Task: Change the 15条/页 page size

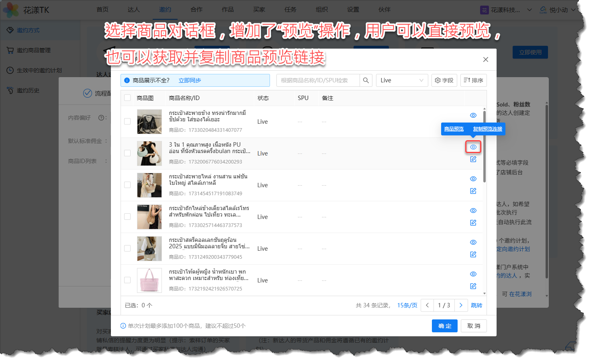Action: coord(407,305)
